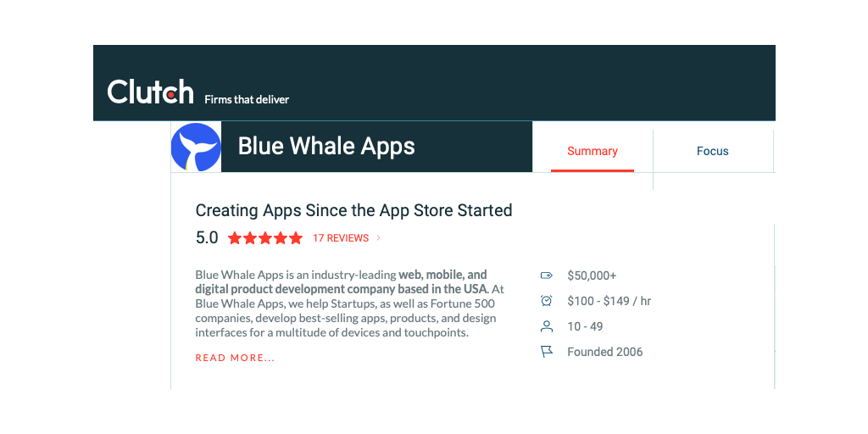Click the 10 - 49 employees value
Image resolution: width=868 pixels, height=434 pixels.
[x=585, y=326]
